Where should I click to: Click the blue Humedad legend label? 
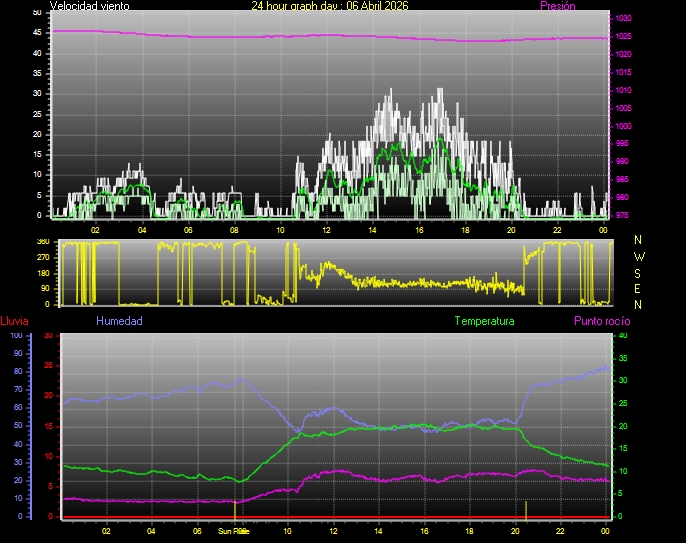tap(119, 321)
